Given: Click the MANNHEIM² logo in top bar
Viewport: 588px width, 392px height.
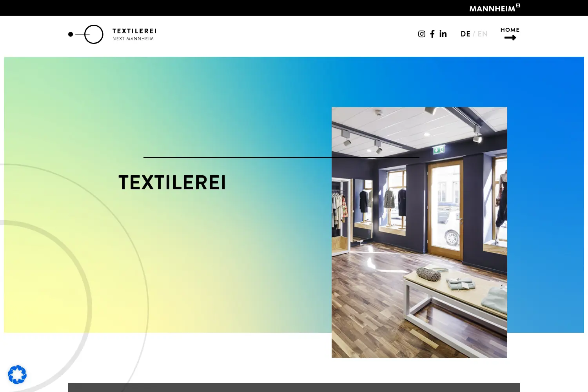Looking at the screenshot, I should point(494,8).
